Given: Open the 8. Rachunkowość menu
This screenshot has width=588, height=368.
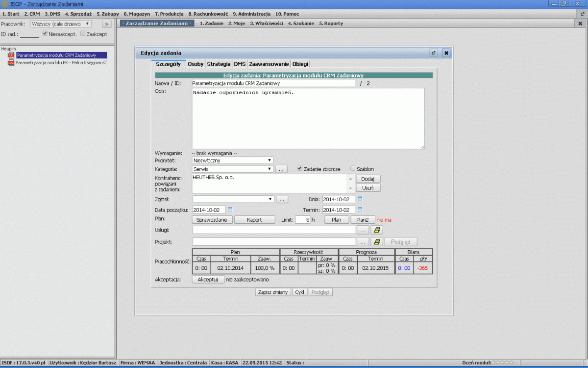Looking at the screenshot, I should [x=208, y=14].
